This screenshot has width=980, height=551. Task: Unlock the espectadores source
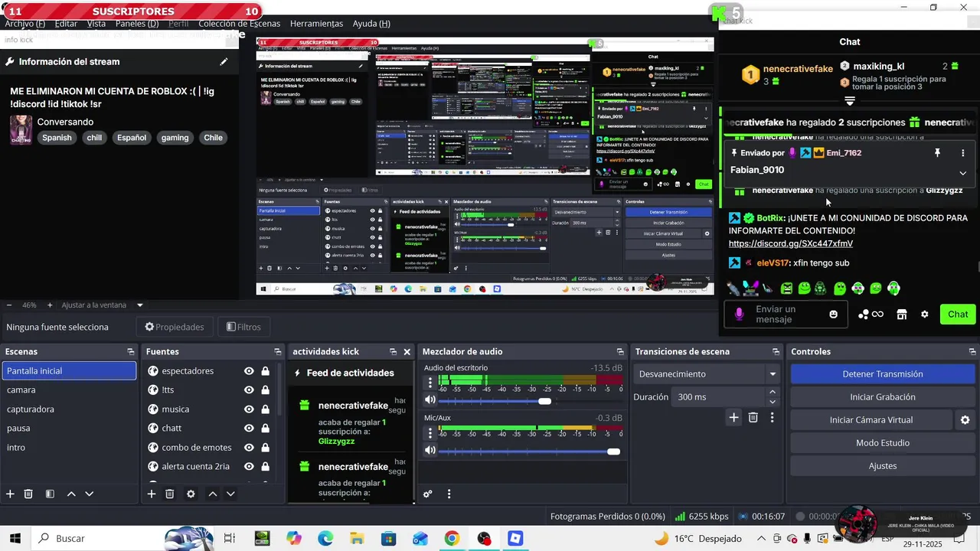[x=265, y=371]
